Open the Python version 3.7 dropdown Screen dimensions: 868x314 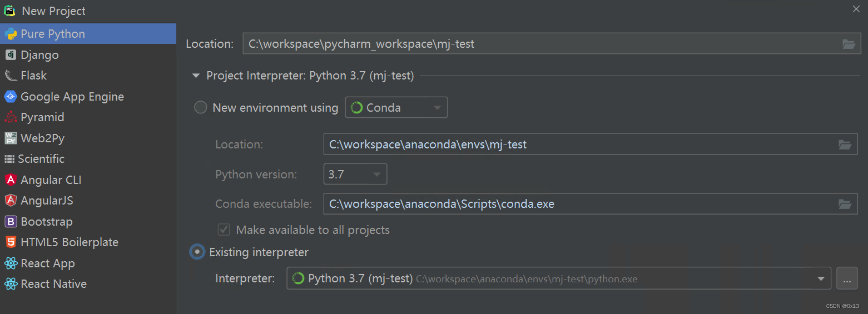pos(355,175)
